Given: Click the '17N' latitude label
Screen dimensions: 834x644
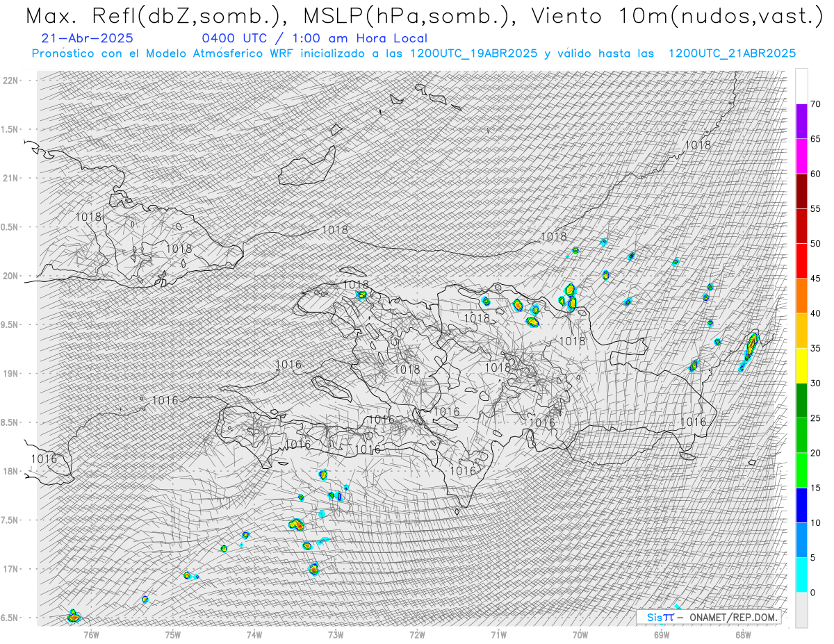Looking at the screenshot, I should [x=10, y=569].
